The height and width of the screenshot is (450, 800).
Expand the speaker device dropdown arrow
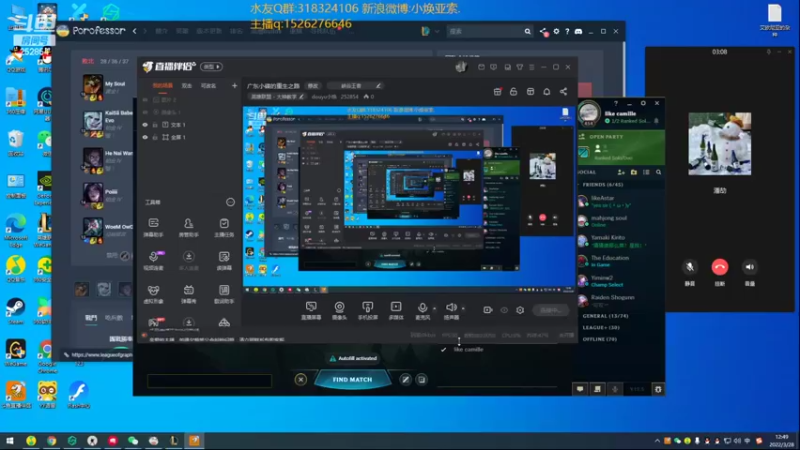tap(463, 308)
